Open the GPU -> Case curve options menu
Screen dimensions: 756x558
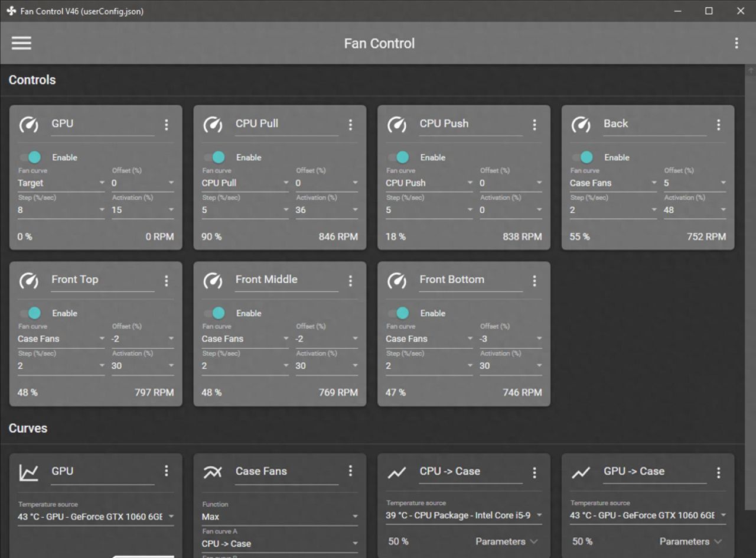(x=718, y=472)
